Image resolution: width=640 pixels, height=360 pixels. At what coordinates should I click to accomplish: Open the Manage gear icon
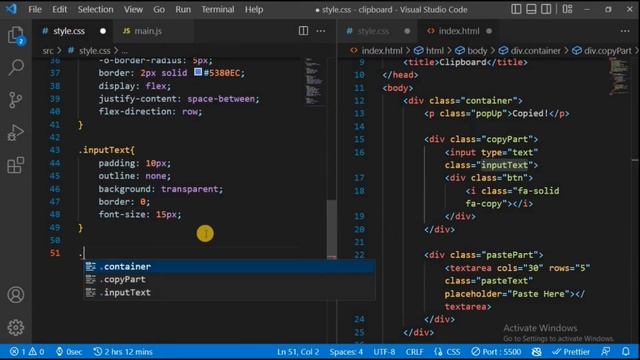(x=16, y=327)
